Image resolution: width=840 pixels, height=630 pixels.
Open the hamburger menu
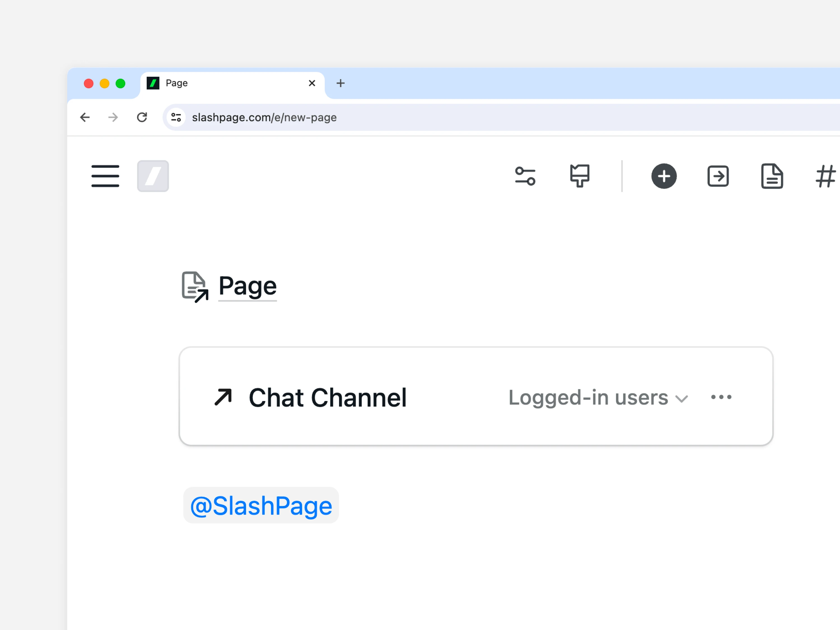tap(105, 176)
